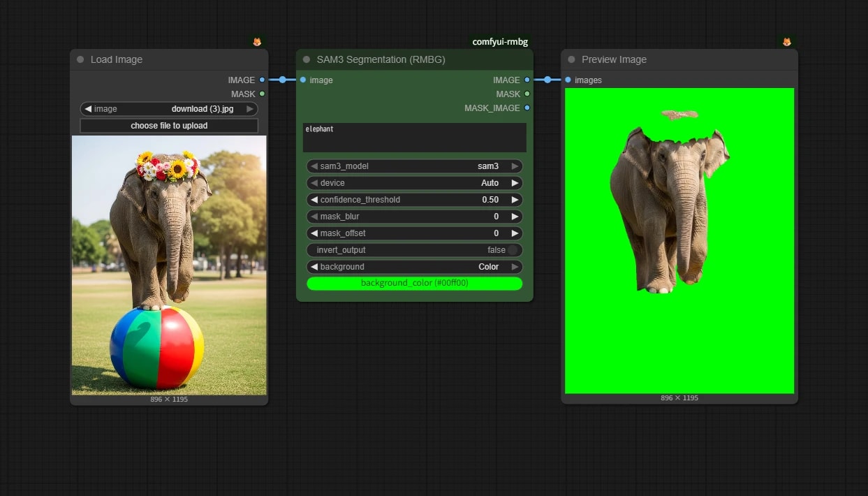This screenshot has height=496, width=868.
Task: Open the background mode dropdown set to Color
Action: tap(415, 267)
